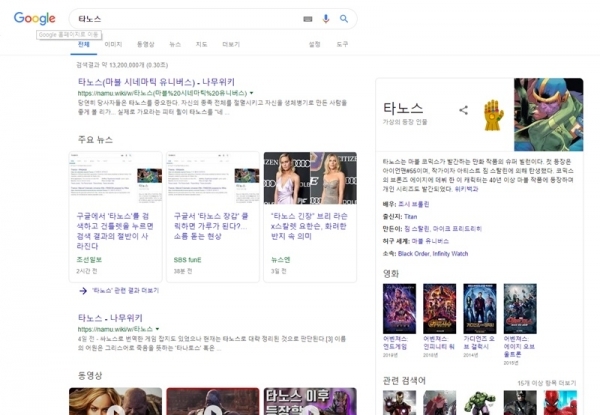The image size is (600, 415).
Task: Click the Black Order link
Action: pyautogui.click(x=414, y=254)
